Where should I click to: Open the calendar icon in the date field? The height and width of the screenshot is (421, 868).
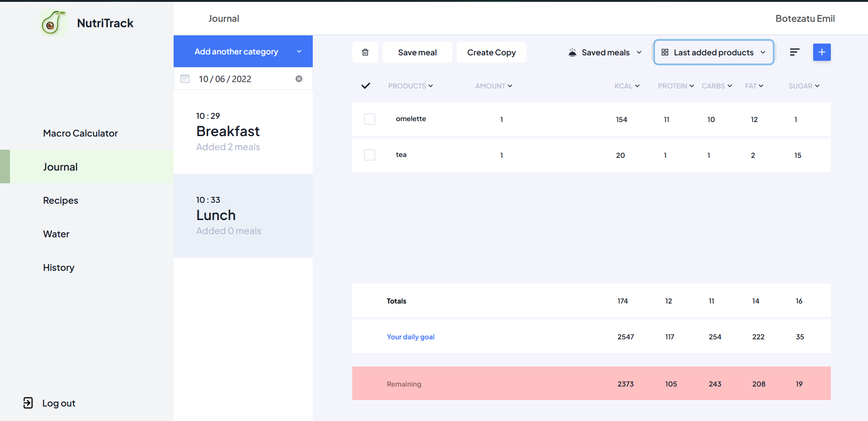[x=185, y=78]
